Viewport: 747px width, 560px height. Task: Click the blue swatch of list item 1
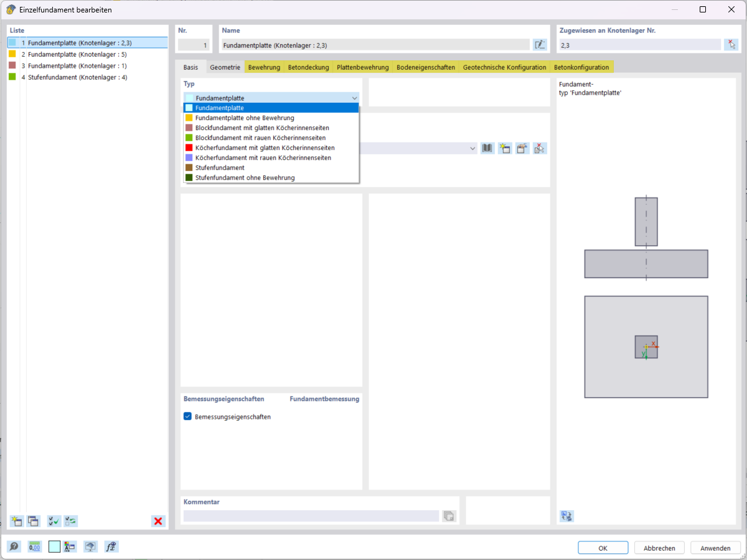12,43
